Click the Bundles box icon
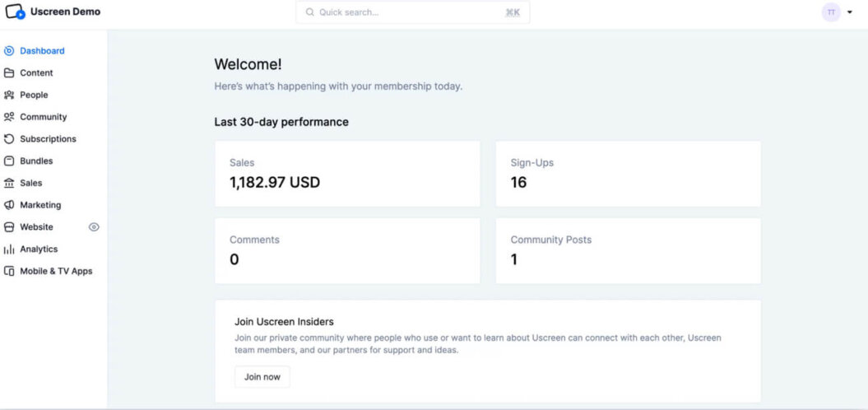This screenshot has width=868, height=410. (x=9, y=161)
